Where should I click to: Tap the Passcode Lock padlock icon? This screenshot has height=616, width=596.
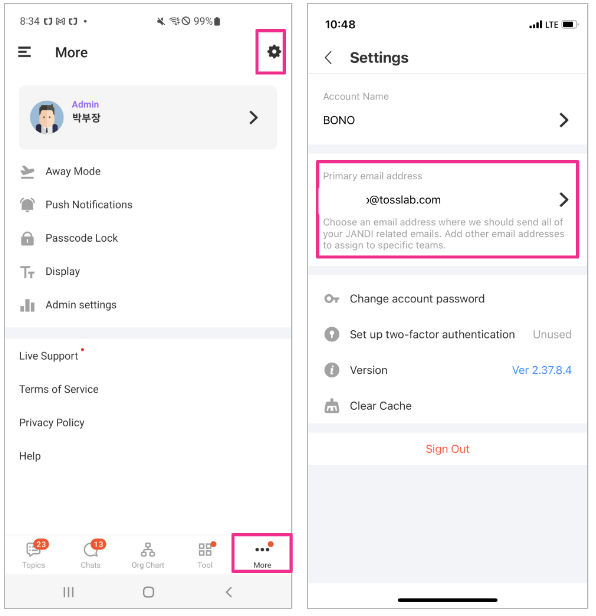coord(27,238)
